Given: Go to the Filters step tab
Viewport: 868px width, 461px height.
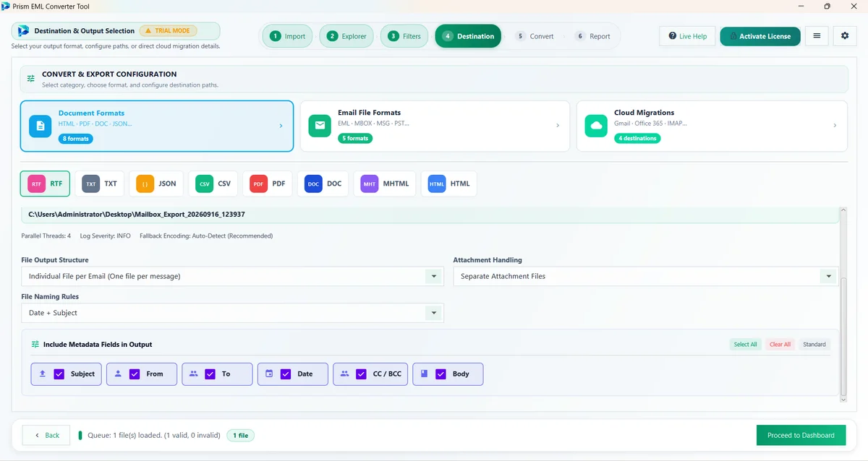Looking at the screenshot, I should pos(404,36).
